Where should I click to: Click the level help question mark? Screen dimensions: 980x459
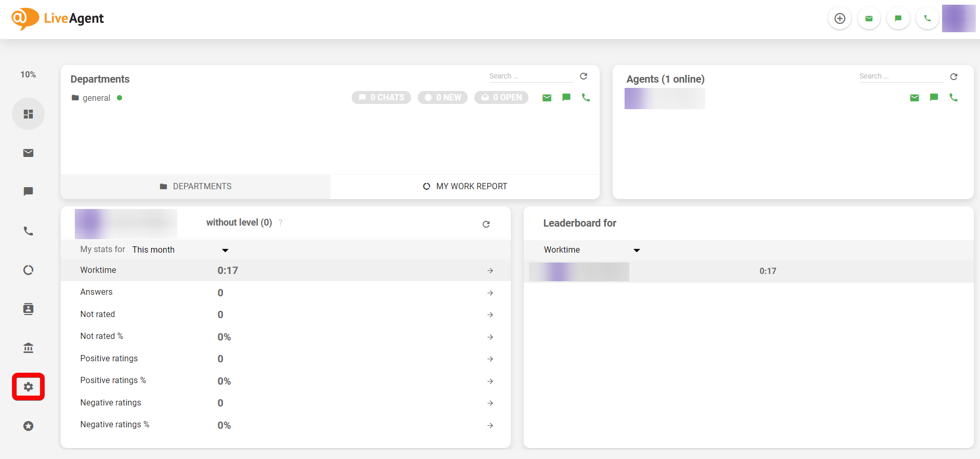pyautogui.click(x=281, y=222)
